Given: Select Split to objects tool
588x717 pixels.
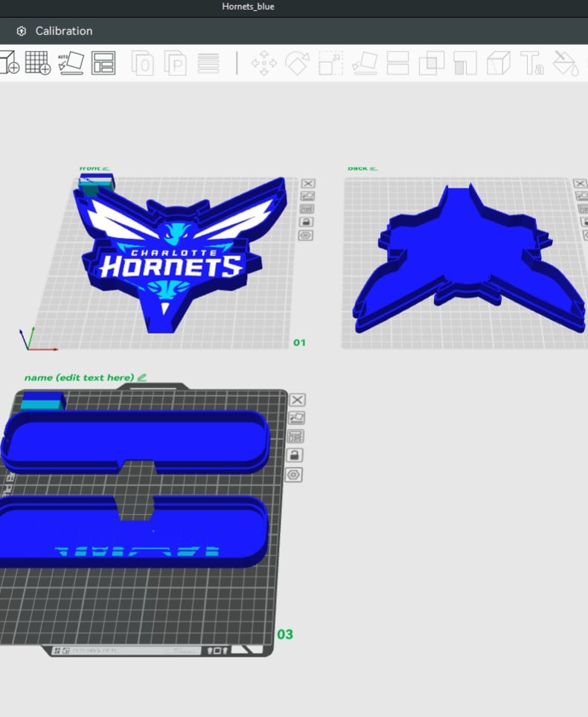Looking at the screenshot, I should click(x=143, y=63).
